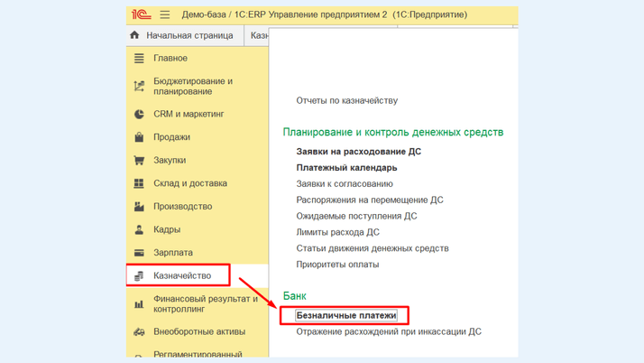This screenshot has width=644, height=363.
Task: Open the Регламентированный section at the bottom
Action: (198, 354)
